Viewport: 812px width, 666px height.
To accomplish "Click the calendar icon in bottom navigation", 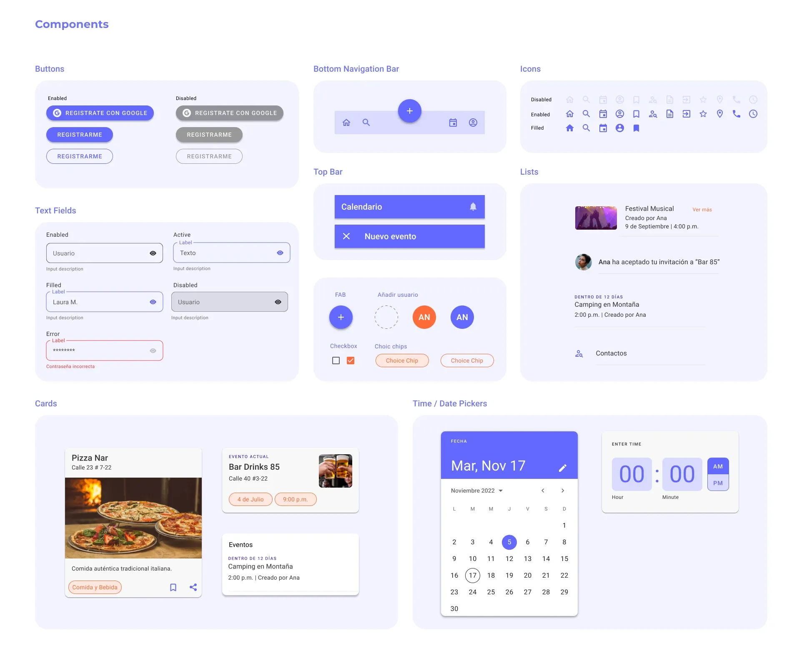I will tap(453, 122).
